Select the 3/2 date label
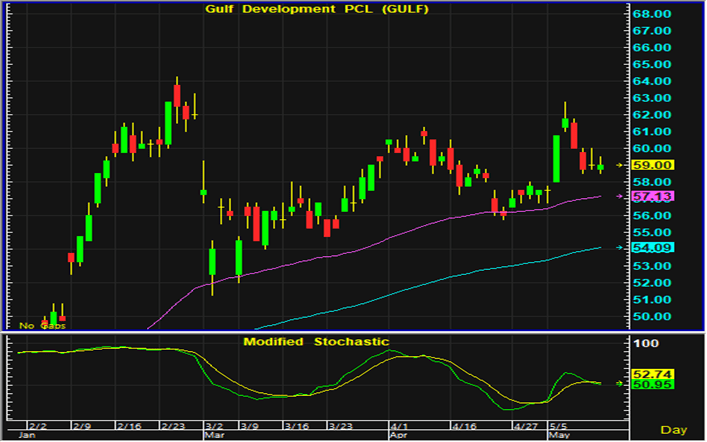Image resolution: width=707 pixels, height=442 pixels. tap(214, 426)
